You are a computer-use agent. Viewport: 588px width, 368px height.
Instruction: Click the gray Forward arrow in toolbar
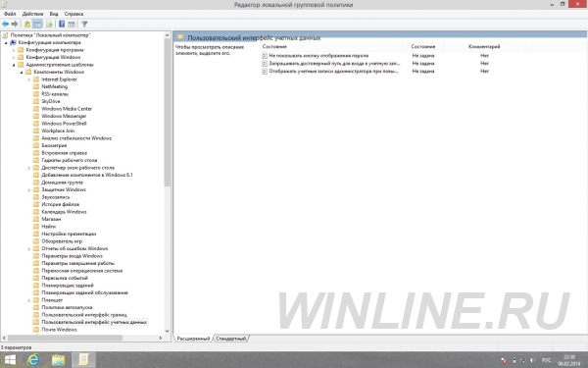pos(15,24)
